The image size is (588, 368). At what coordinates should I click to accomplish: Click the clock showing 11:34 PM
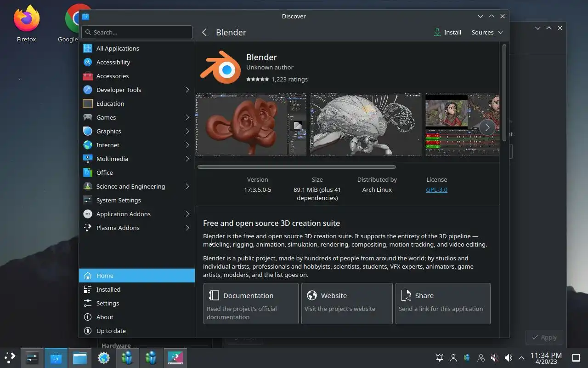coord(546,358)
